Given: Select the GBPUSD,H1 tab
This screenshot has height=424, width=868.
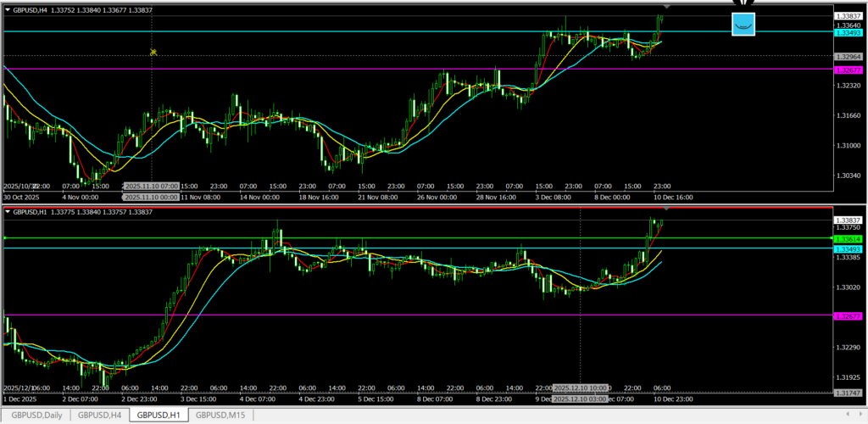Looking at the screenshot, I should coord(159,415).
